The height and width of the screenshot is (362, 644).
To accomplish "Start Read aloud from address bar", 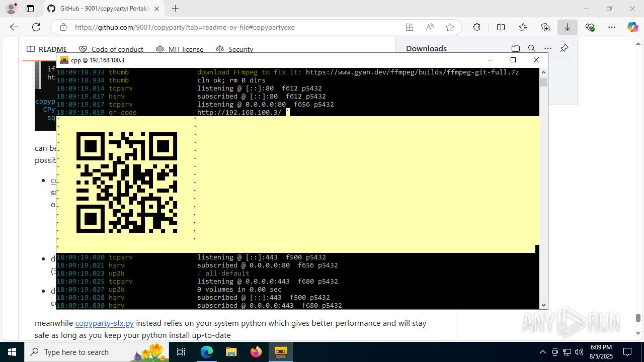I will (430, 27).
